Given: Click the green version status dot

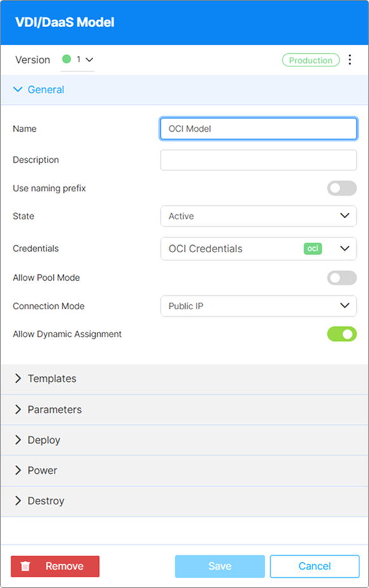Looking at the screenshot, I should pos(67,59).
